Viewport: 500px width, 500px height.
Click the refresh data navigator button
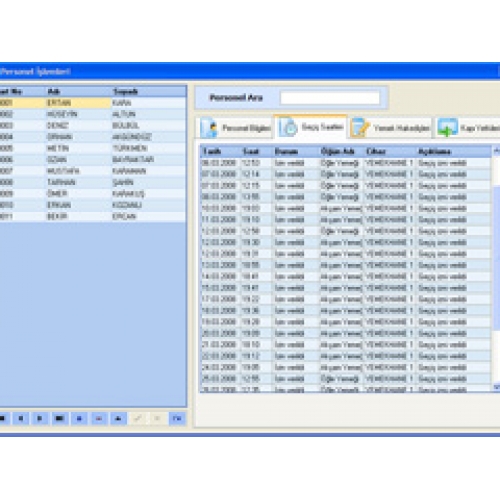coord(177,418)
